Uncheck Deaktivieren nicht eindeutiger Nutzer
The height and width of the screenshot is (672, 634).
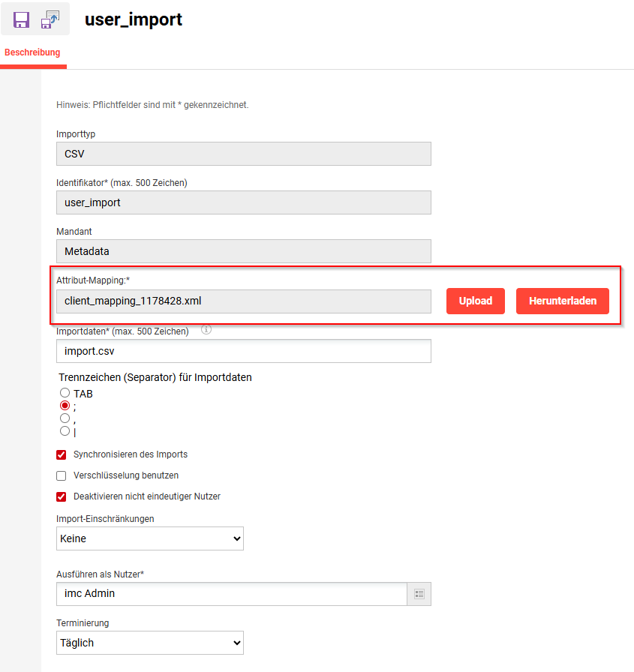pyautogui.click(x=62, y=496)
